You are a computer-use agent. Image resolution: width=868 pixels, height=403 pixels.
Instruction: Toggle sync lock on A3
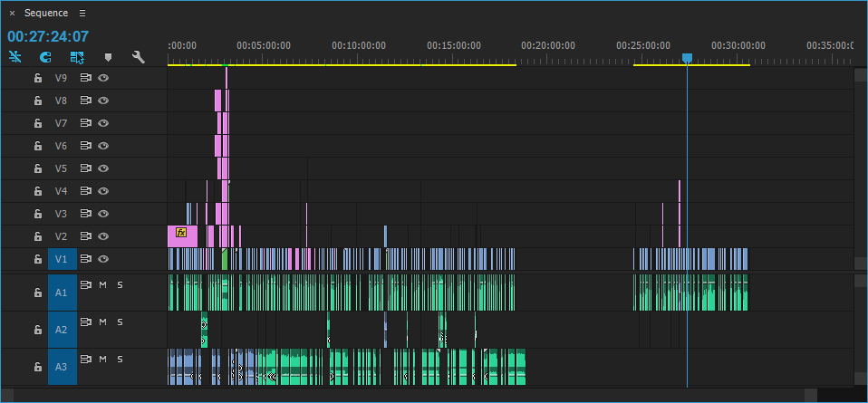point(85,360)
